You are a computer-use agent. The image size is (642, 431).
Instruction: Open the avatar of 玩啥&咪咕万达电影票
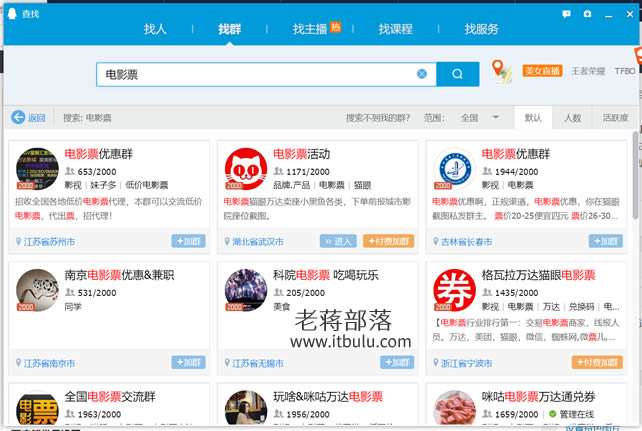coord(246,408)
